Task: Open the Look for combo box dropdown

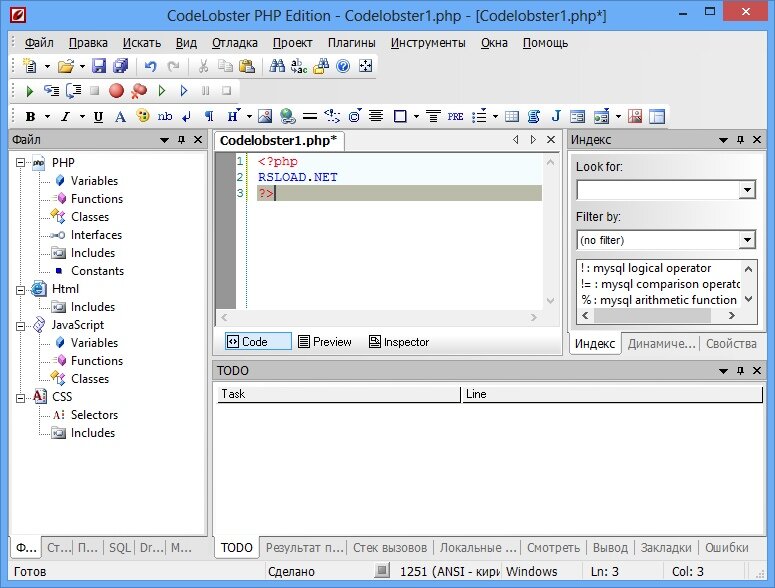Action: (x=747, y=190)
